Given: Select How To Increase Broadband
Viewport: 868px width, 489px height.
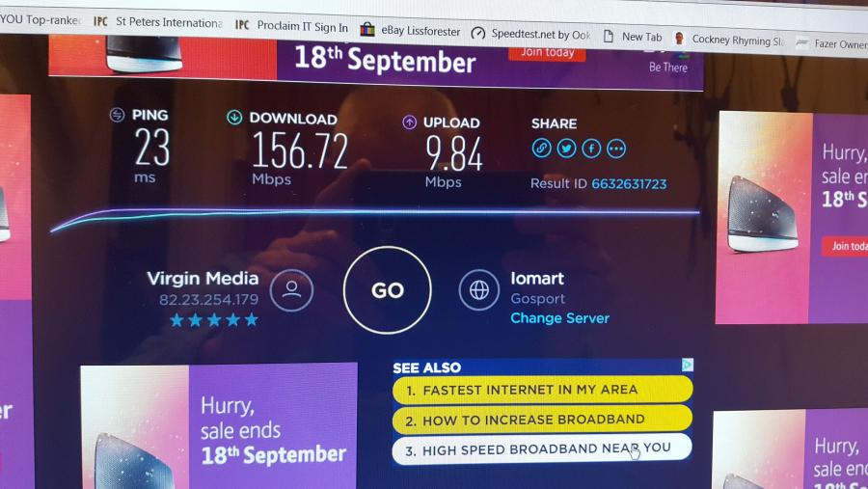Looking at the screenshot, I should point(542,420).
